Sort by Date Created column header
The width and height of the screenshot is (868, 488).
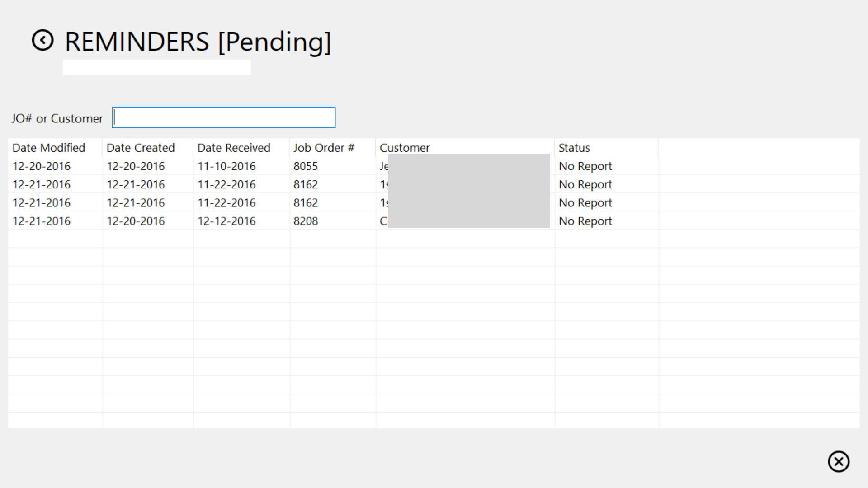(141, 148)
